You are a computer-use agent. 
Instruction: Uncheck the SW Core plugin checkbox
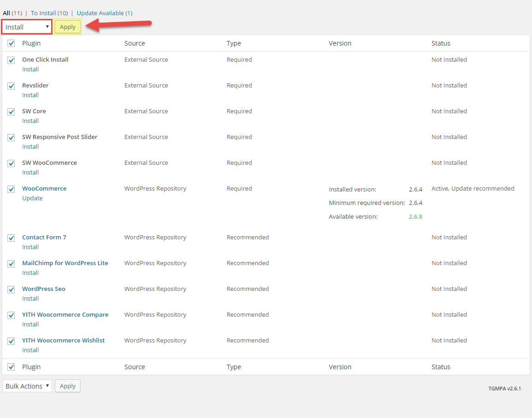click(x=11, y=112)
